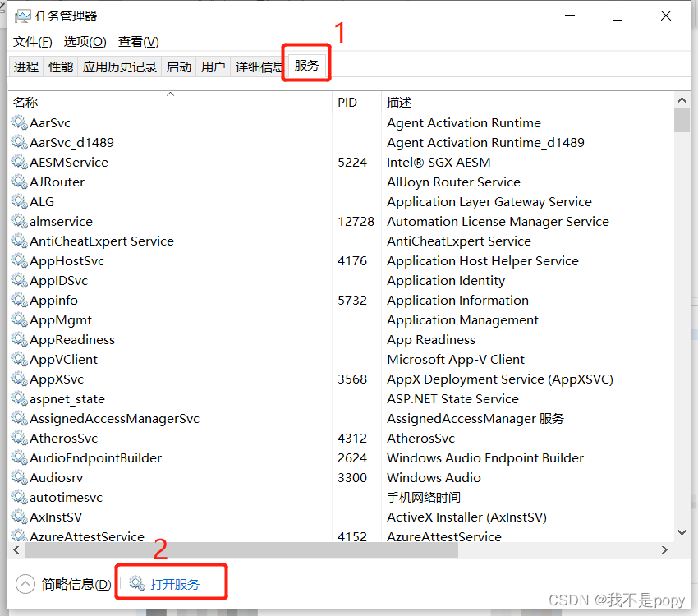Switch to the 应用历史记录 tab

click(x=120, y=67)
